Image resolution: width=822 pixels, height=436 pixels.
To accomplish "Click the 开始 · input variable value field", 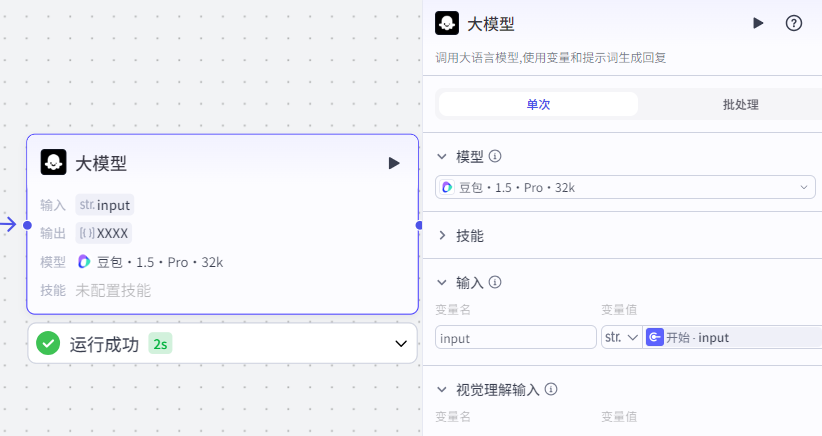I will (732, 337).
